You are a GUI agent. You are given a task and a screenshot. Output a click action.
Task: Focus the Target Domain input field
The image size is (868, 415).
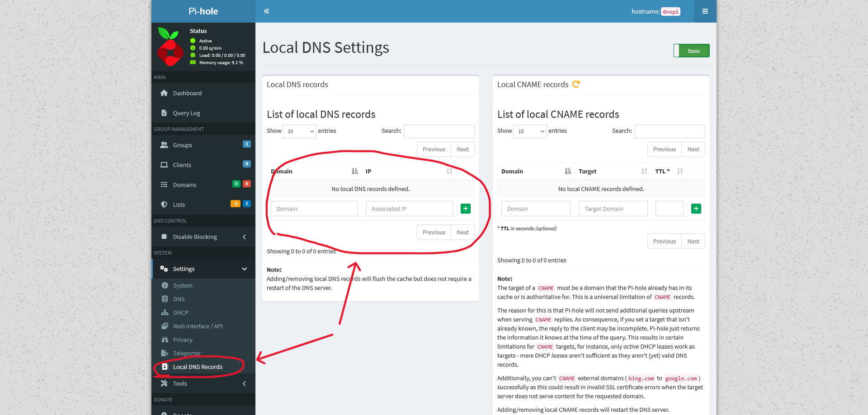click(x=613, y=209)
